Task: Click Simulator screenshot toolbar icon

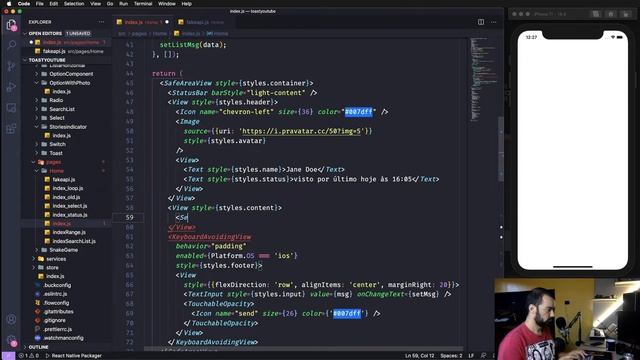Action: (596, 14)
